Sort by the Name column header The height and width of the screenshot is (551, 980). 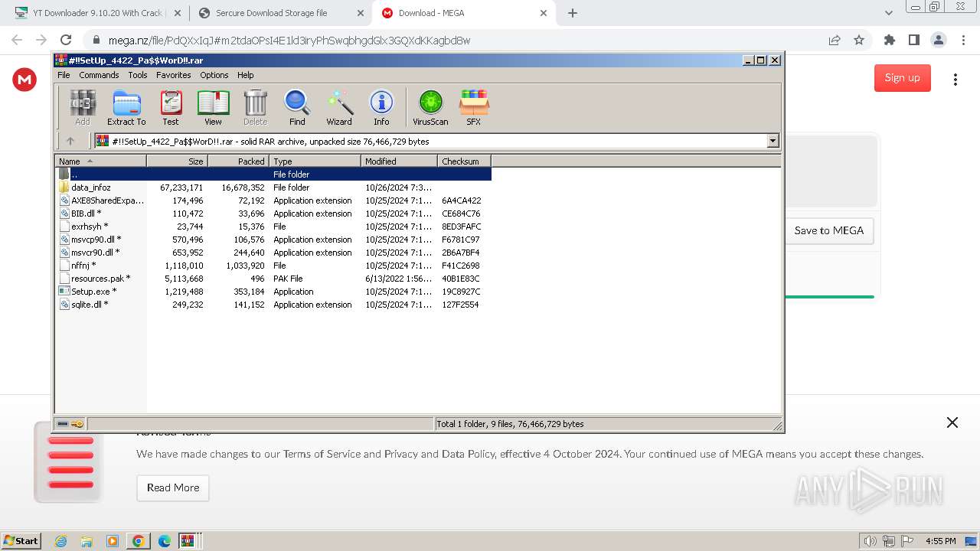100,161
